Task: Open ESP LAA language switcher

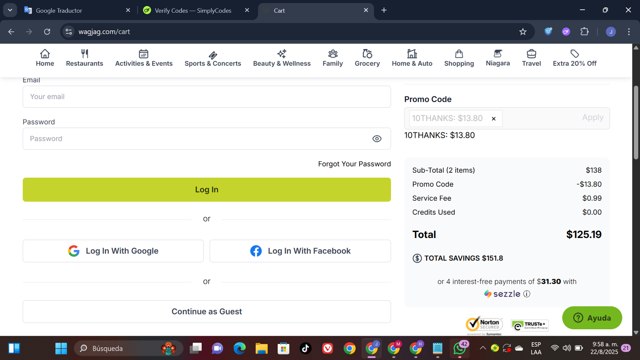Action: [x=536, y=348]
